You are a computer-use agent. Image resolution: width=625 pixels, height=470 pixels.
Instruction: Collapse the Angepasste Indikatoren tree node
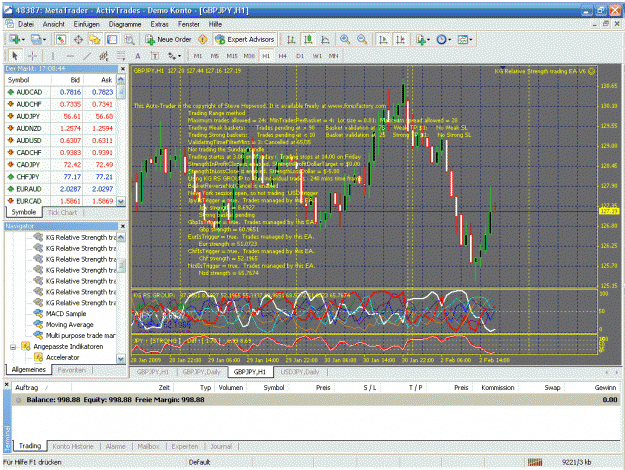point(13,347)
